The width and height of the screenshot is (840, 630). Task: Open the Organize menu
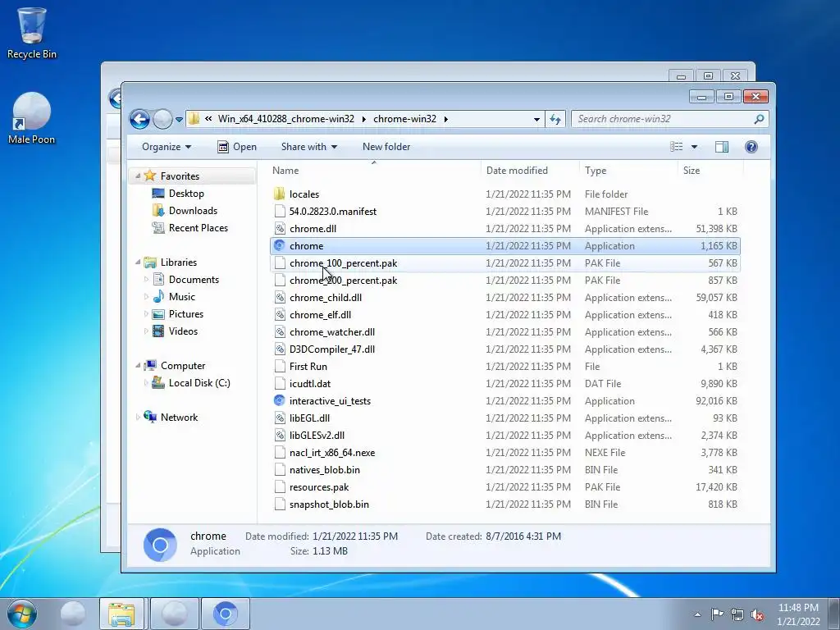[x=166, y=147]
